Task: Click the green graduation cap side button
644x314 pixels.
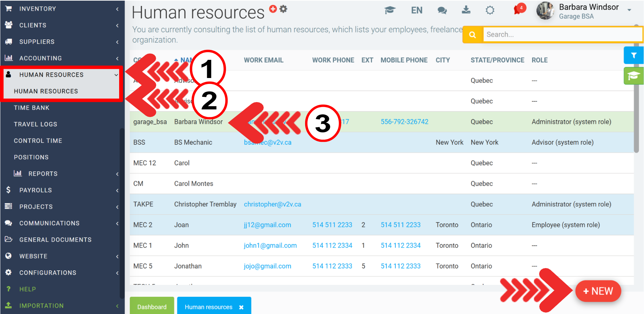Action: [x=633, y=76]
